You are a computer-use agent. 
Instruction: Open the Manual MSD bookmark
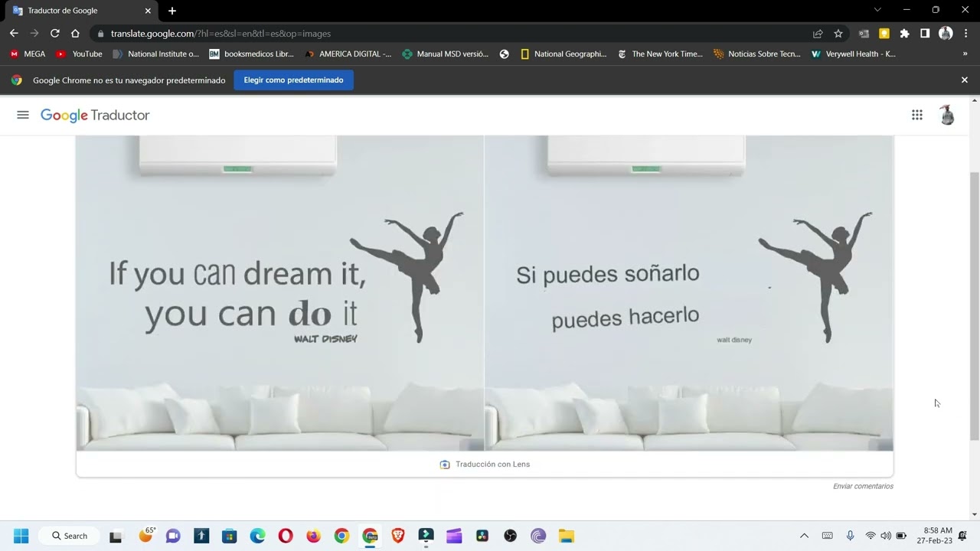[446, 54]
